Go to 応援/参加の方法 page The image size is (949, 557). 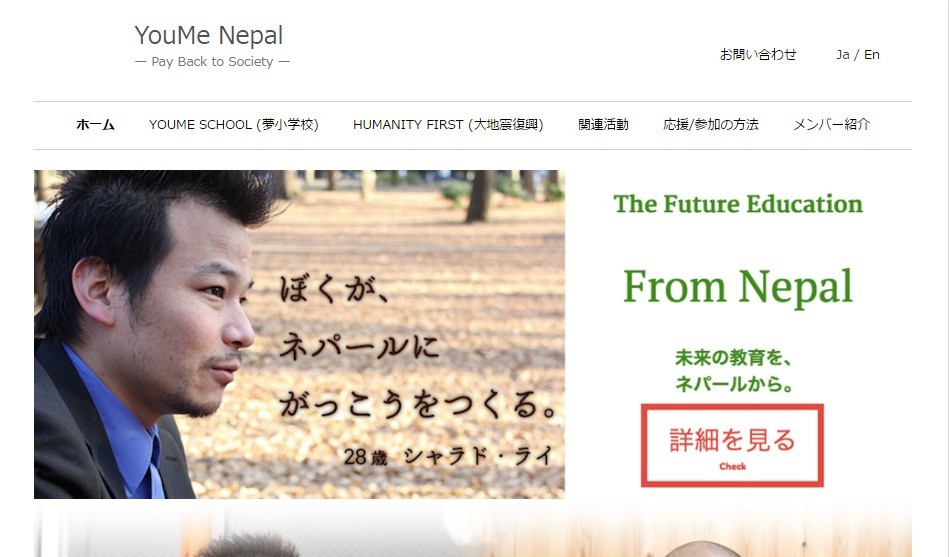(x=711, y=125)
